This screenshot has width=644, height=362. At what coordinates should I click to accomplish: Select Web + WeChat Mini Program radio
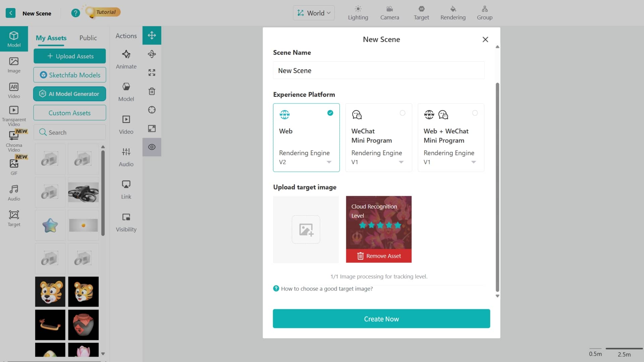[x=475, y=113]
